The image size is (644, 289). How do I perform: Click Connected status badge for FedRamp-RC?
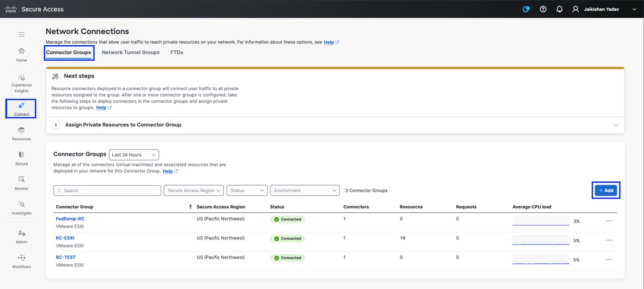click(x=287, y=219)
